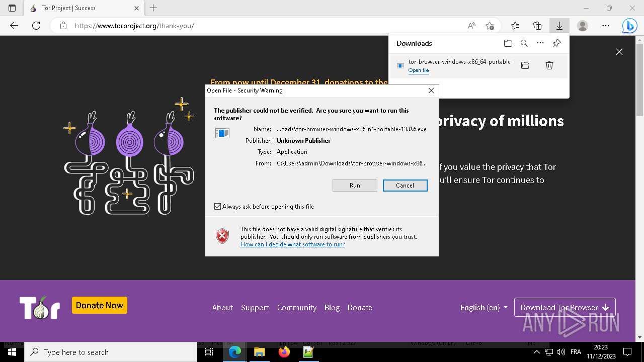Open the notification center icon
The image size is (644, 362).
click(x=627, y=352)
